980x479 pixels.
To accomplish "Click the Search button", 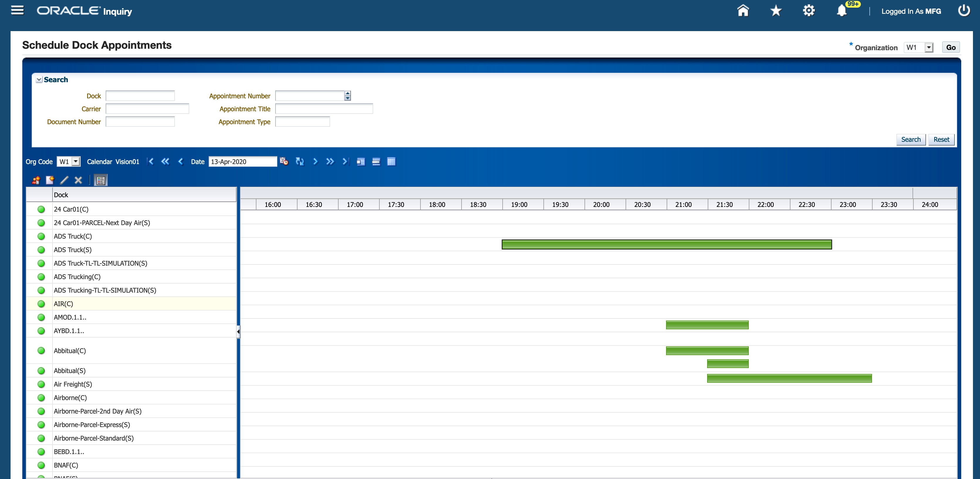I will click(x=910, y=139).
